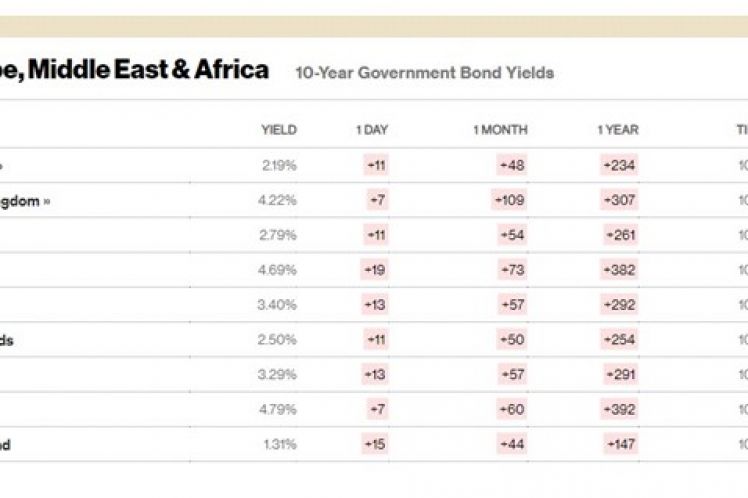Screen dimensions: 748x498
Task: Select the 1 MONTH column header
Action: click(500, 130)
